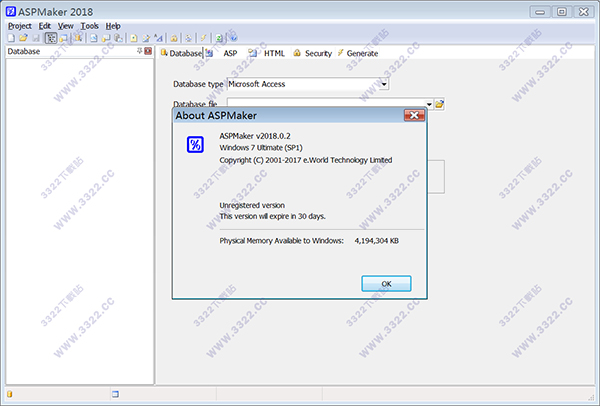Minimize the ASPMaker 2018 window

tap(540, 12)
